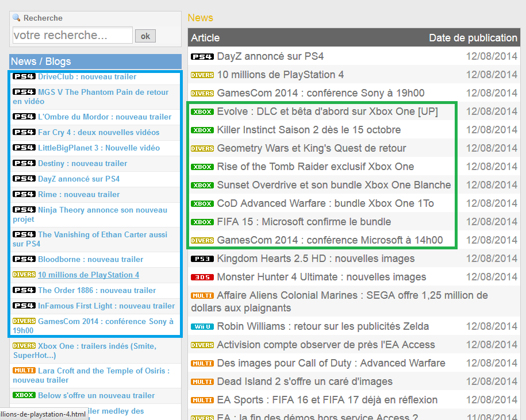
Task: Click the magnifier icon next to Recherche
Action: pos(17,17)
